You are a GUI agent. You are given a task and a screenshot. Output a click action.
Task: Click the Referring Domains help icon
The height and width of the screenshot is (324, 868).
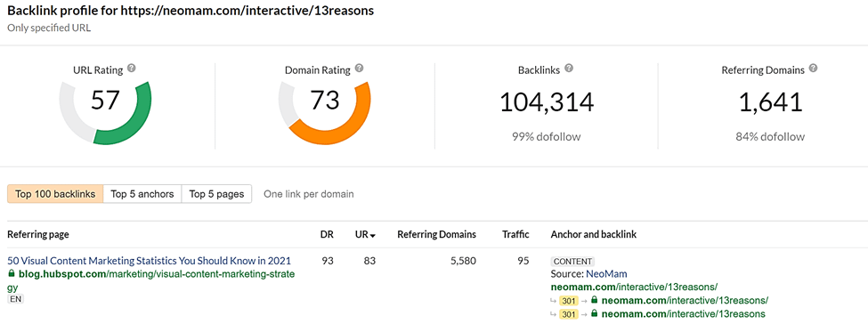tap(813, 69)
